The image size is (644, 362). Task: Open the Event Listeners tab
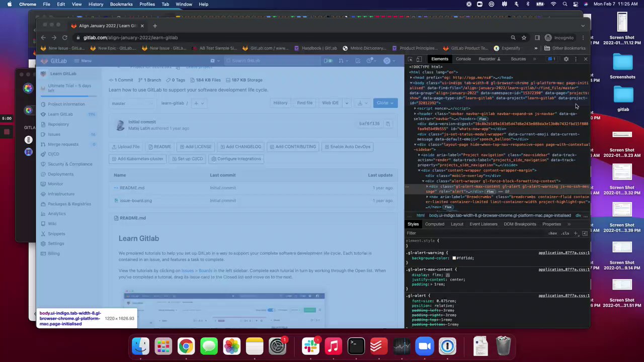point(484,224)
